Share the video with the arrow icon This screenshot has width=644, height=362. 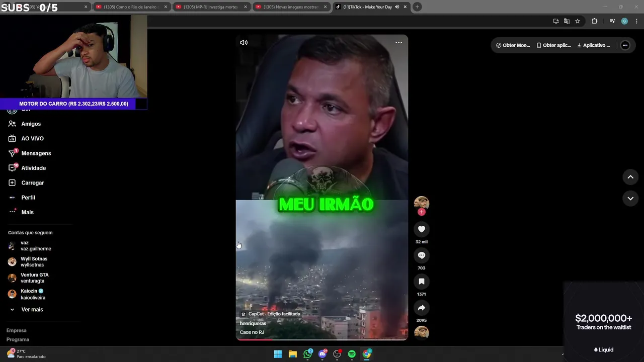click(422, 308)
